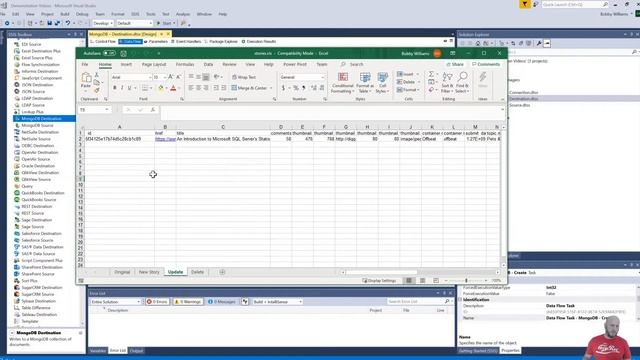
Task: Click Visual Studio Save All toolbar icon
Action: point(57,23)
